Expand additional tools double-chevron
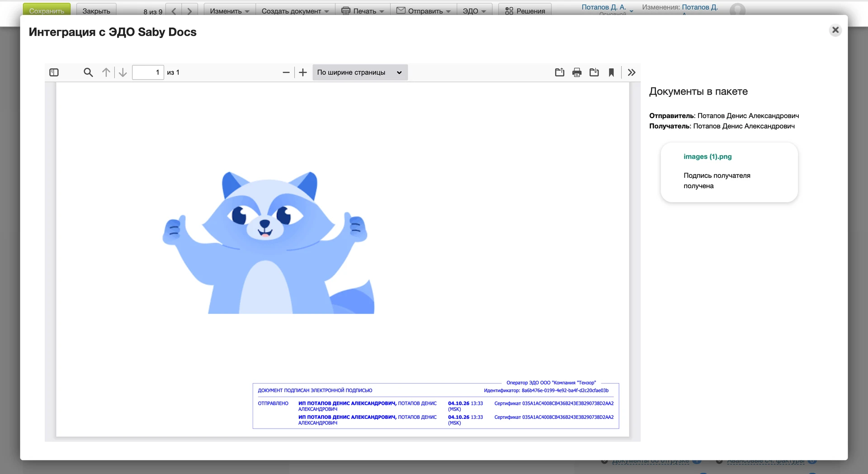Viewport: 868px width, 474px height. (x=632, y=72)
